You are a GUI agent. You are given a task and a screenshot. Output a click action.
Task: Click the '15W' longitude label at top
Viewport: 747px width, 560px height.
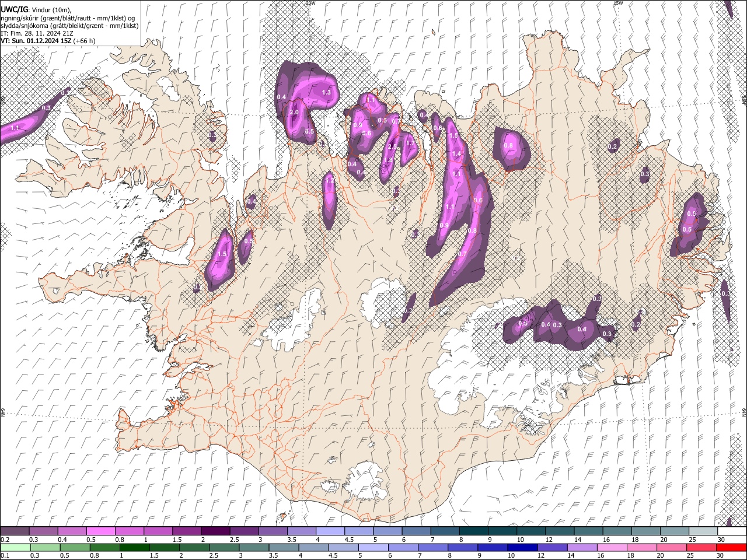[x=617, y=3]
